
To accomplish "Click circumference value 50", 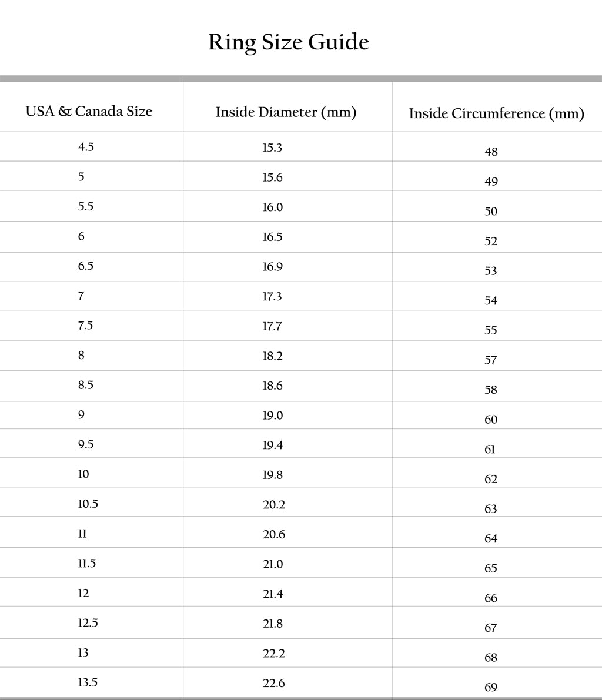I will click(491, 212).
